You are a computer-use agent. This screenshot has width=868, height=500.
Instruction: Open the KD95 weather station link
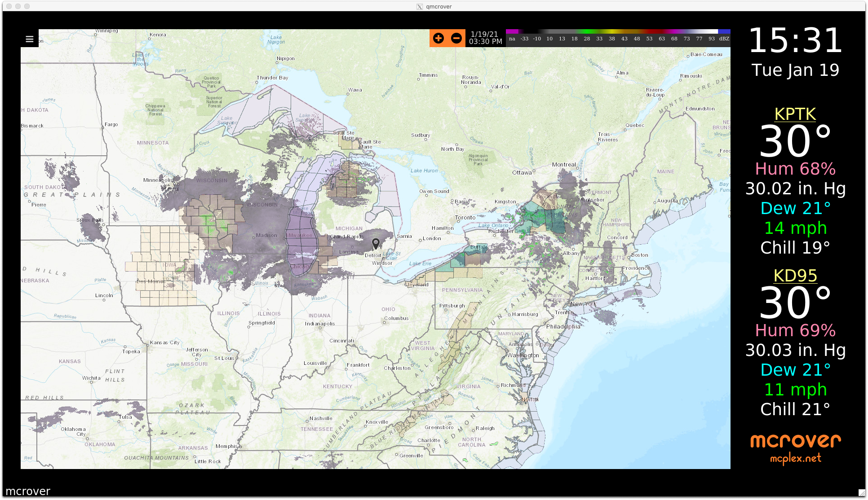[795, 276]
